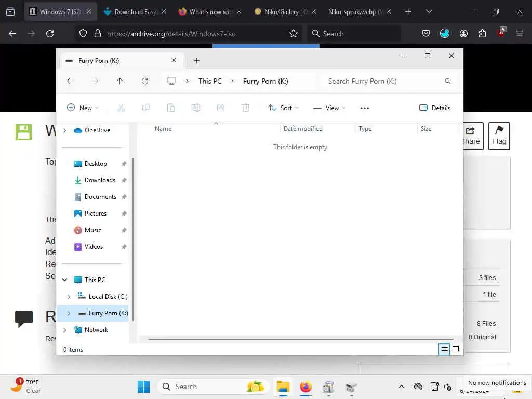Go back in File Explorer

pos(70,81)
